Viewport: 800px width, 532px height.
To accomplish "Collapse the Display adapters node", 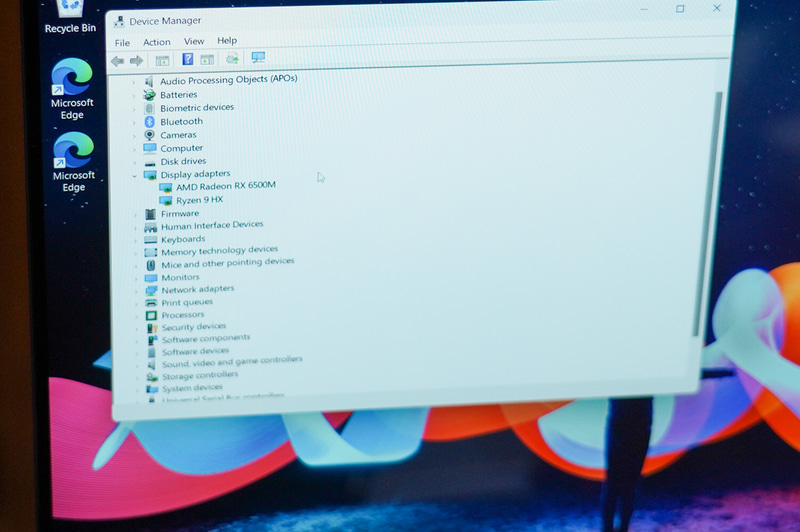I will 134,175.
